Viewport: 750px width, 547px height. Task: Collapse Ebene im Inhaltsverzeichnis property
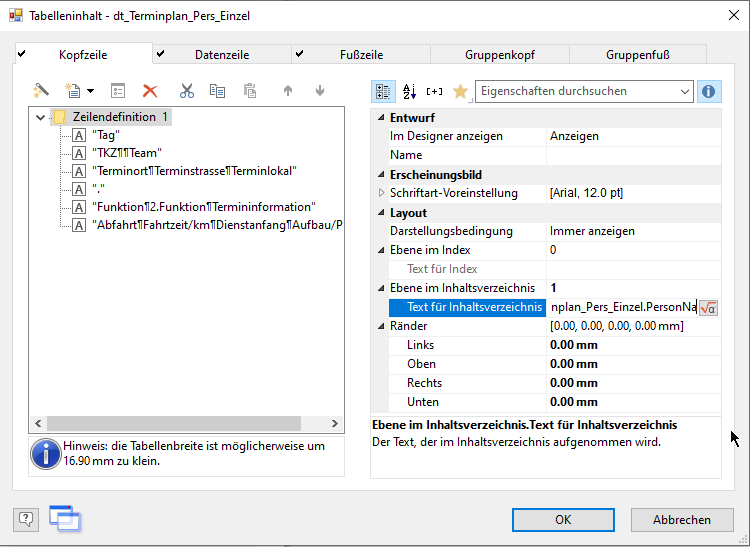[381, 288]
